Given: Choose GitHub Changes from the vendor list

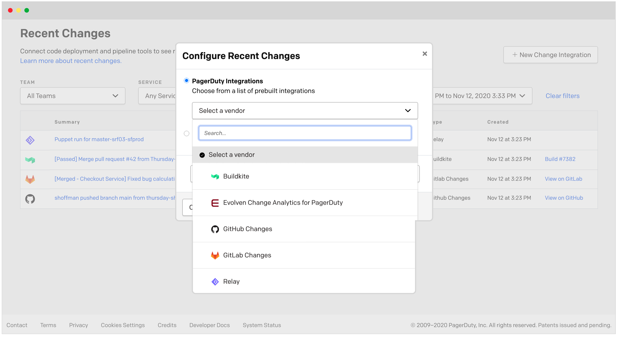Looking at the screenshot, I should (304, 229).
